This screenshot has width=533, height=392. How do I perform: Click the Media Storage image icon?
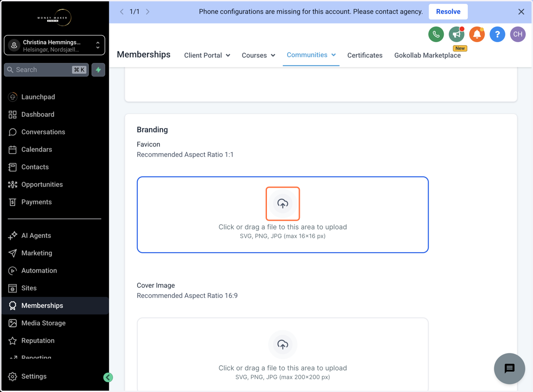pos(12,323)
